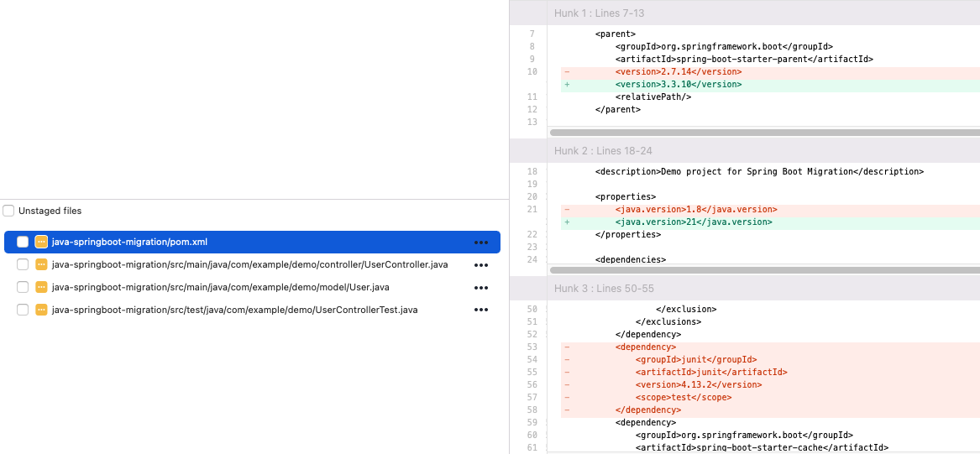Click modified status icon for model/User.java
980x454 pixels.
[41, 287]
